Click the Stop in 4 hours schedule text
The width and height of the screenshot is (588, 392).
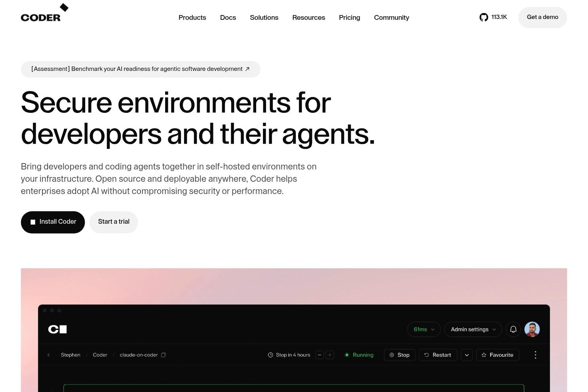click(293, 355)
